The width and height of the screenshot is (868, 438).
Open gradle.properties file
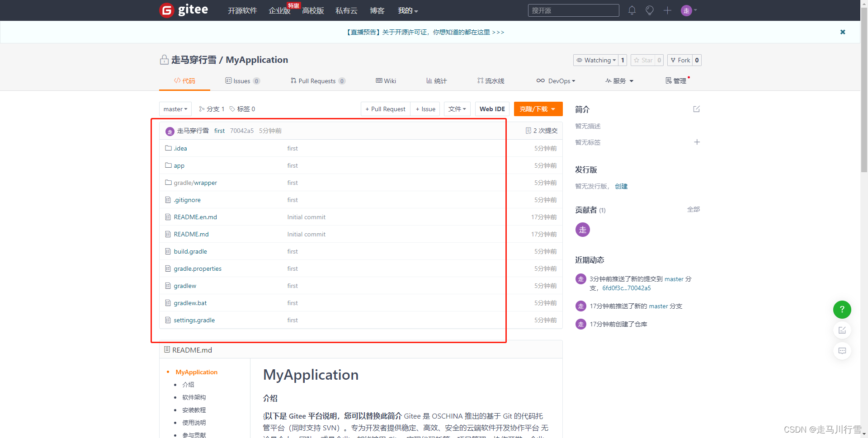click(198, 268)
